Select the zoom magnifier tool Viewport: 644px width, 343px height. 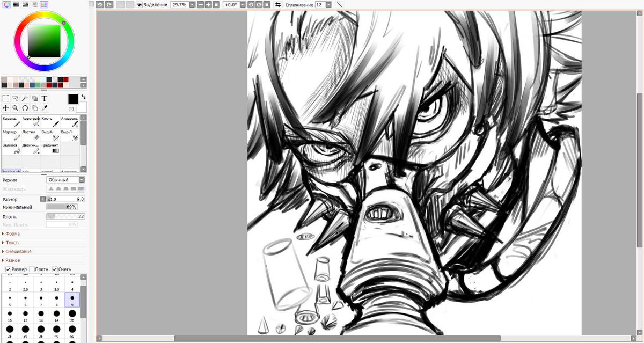(x=15, y=108)
